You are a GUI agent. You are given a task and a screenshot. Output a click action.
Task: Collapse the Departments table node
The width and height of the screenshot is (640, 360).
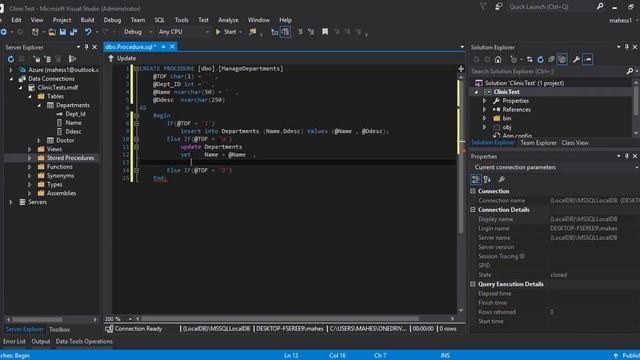click(x=39, y=105)
